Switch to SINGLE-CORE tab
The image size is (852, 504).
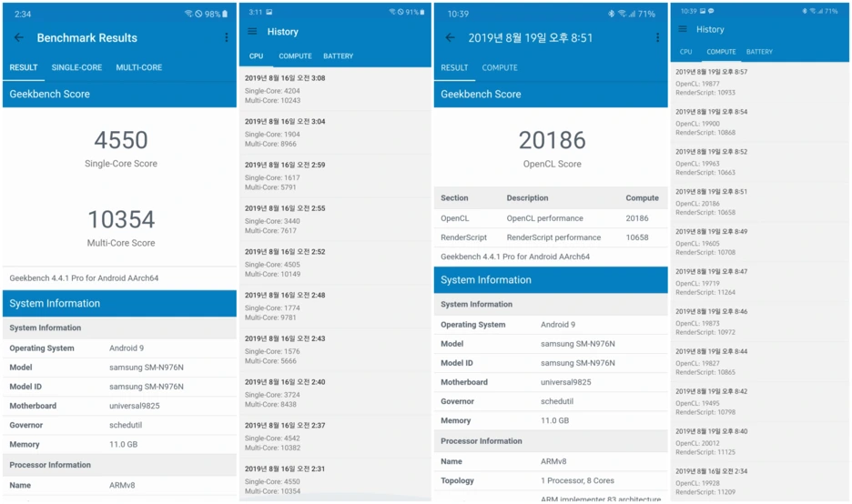[76, 67]
